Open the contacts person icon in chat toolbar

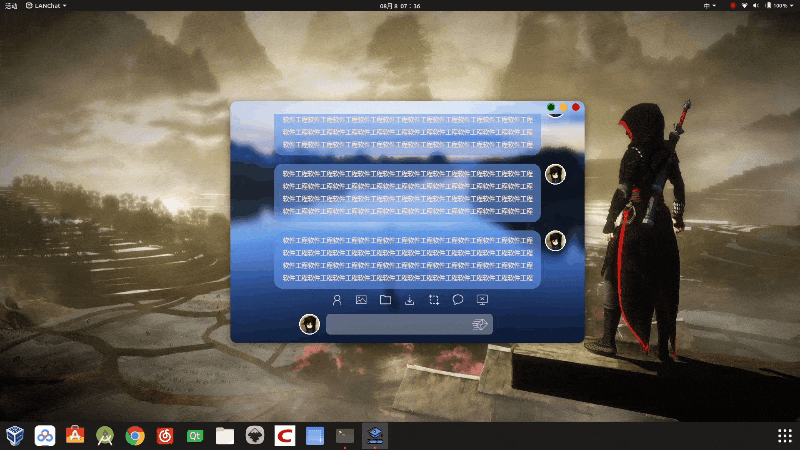click(x=337, y=300)
